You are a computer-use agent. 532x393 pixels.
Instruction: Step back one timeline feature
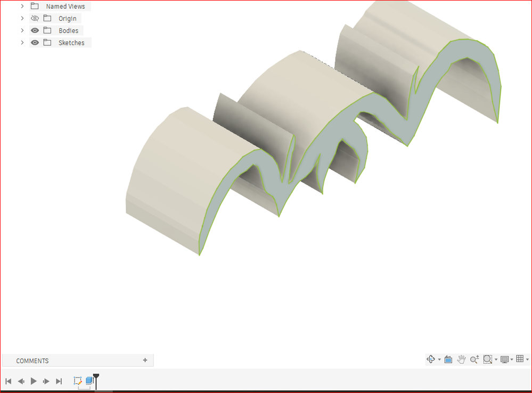[x=21, y=381]
